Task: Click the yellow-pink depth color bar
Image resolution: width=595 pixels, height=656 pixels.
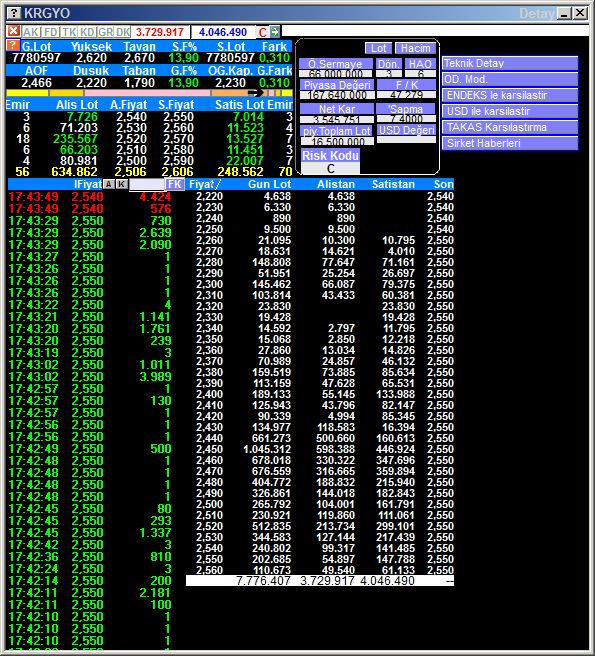Action: 149,93
